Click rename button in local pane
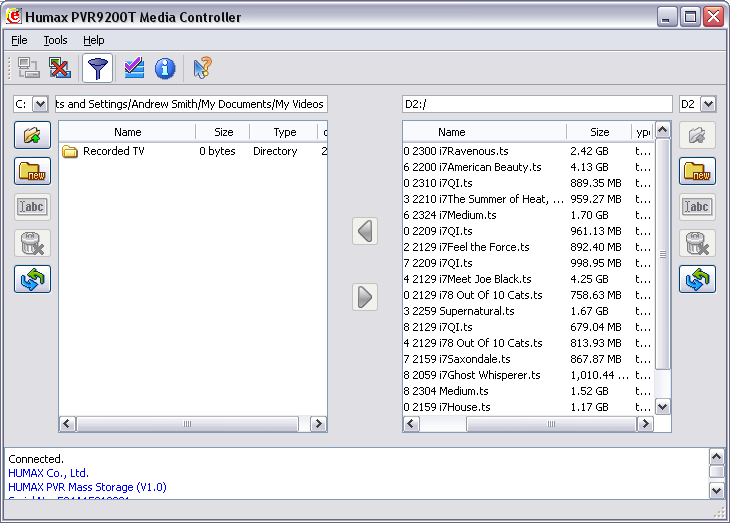730x523 pixels. click(x=32, y=207)
